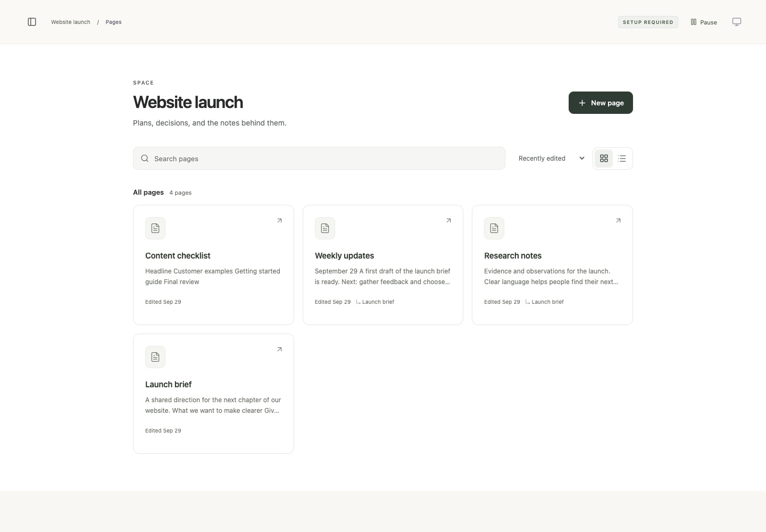This screenshot has height=532, width=766.
Task: Open the Research notes card title
Action: point(513,256)
